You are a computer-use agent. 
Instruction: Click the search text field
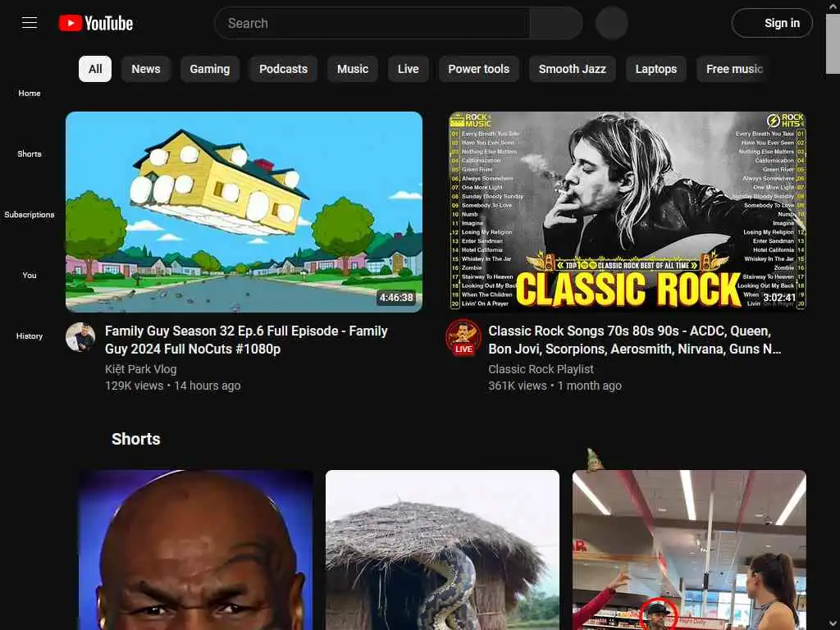(x=372, y=23)
